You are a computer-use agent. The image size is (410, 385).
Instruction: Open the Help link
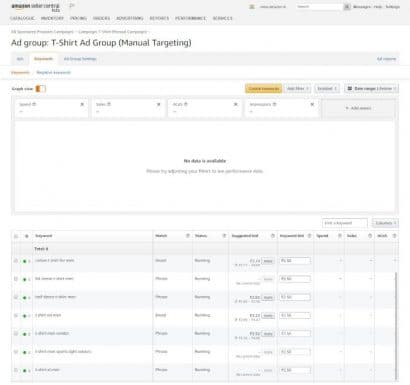[x=378, y=7]
